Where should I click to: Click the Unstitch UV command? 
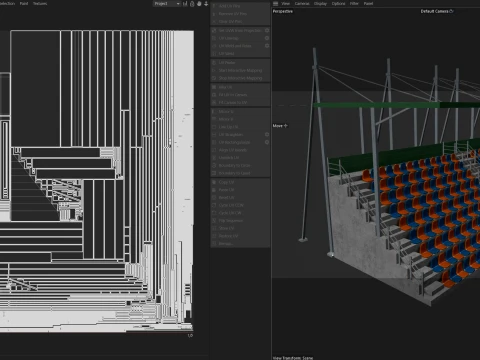coord(240,157)
